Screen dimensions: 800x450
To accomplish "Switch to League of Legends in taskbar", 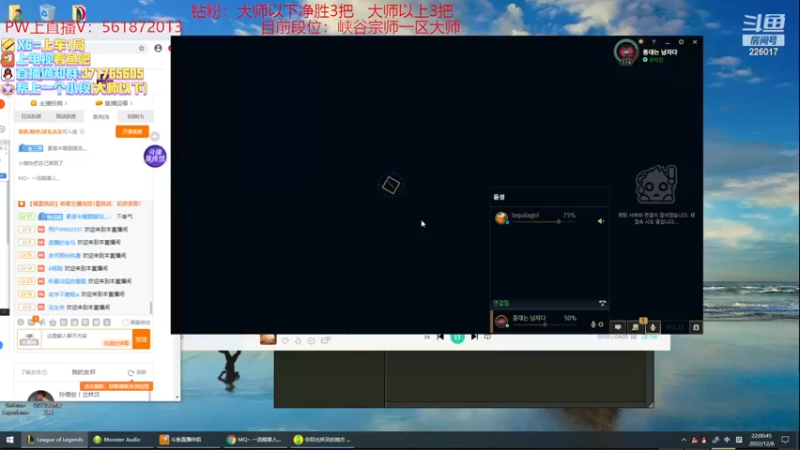I will [x=55, y=439].
